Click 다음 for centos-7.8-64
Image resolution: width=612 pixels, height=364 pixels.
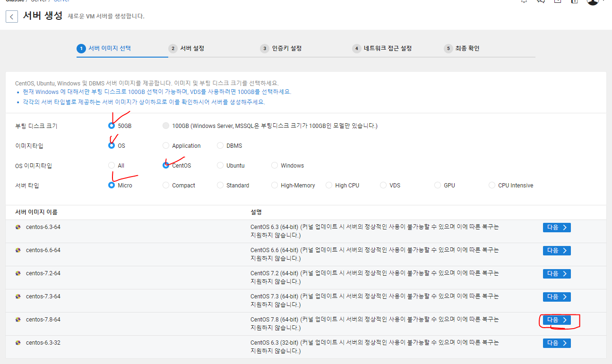(557, 320)
